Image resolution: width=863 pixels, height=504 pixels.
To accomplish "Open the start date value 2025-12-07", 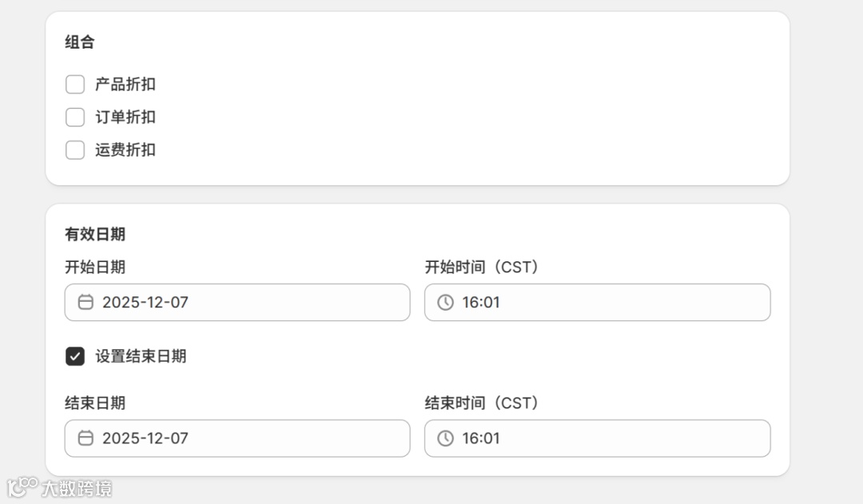I will (x=145, y=302).
